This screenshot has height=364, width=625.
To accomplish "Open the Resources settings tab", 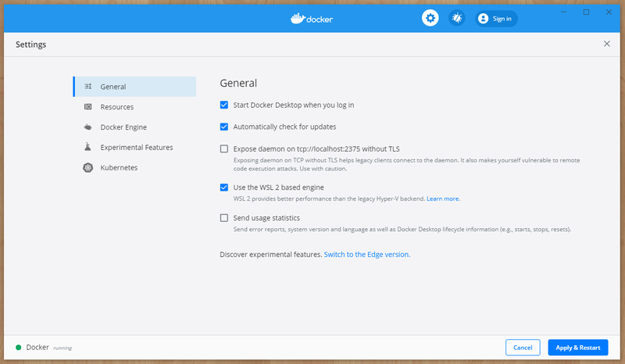I will 134,107.
